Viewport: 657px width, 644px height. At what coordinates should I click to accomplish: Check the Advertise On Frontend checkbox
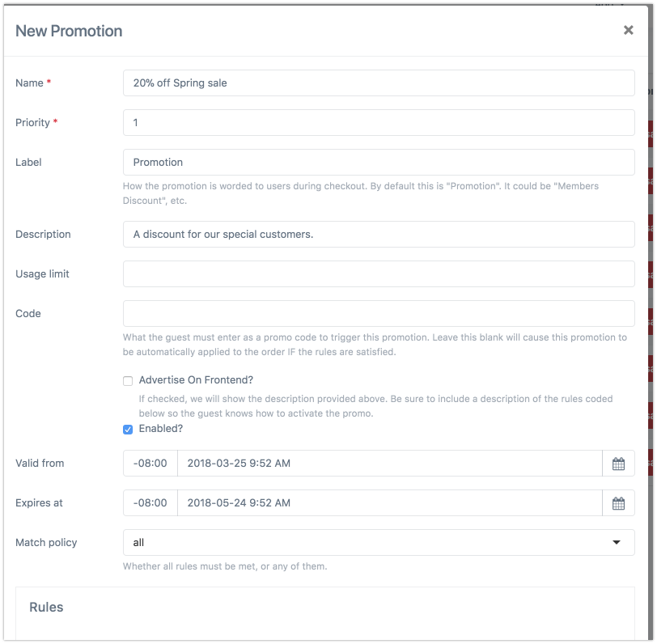(128, 381)
